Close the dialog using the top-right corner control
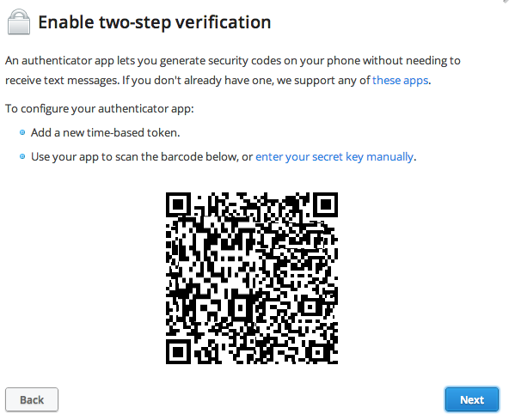 tap(505, 2)
